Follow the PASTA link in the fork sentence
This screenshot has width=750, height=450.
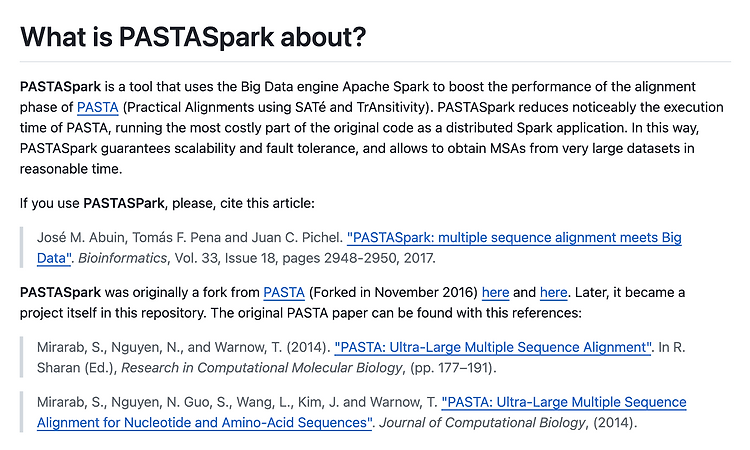[284, 292]
